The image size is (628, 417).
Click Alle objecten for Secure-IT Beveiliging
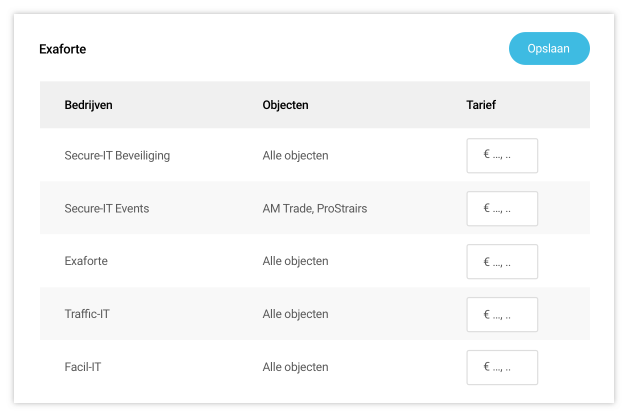295,156
